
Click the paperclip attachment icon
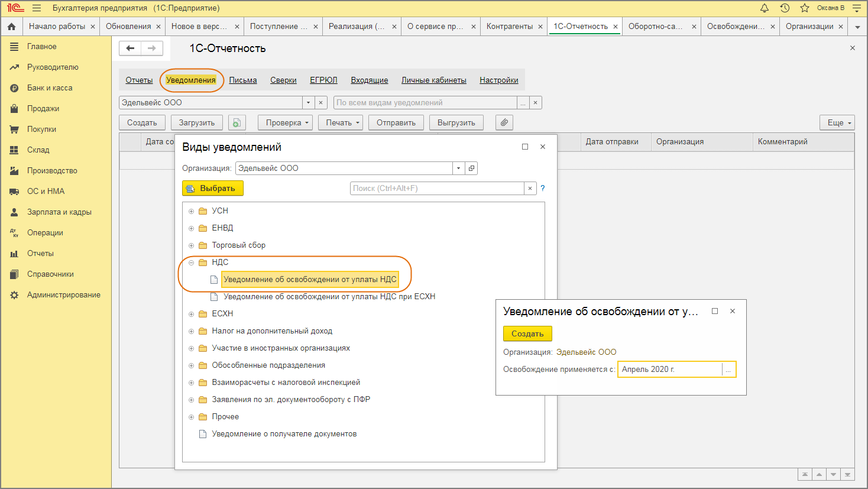[x=504, y=122]
